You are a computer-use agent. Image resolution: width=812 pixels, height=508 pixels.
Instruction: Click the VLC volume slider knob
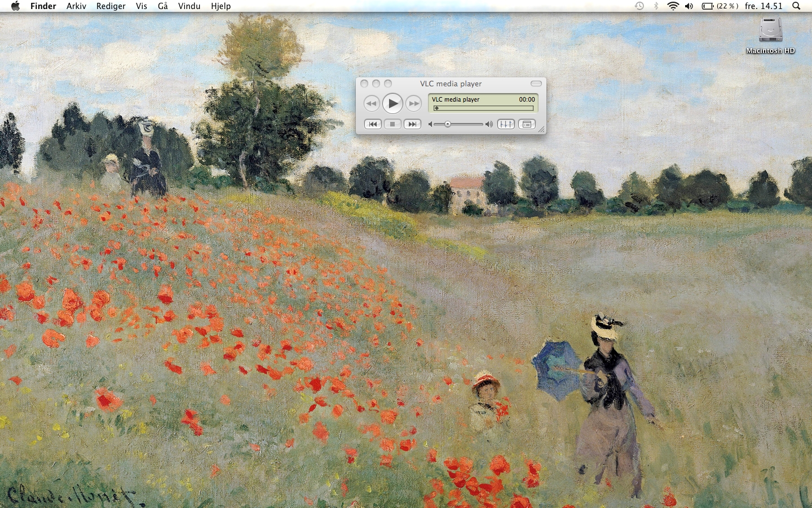coord(448,124)
